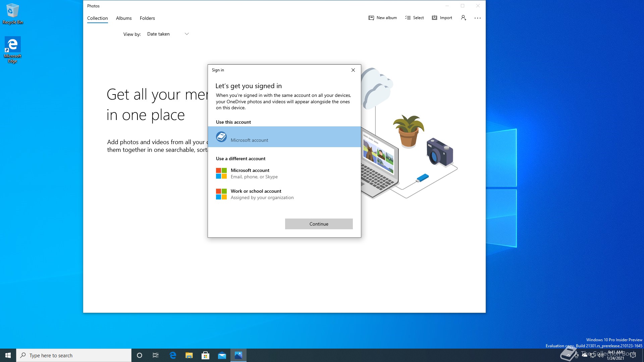Image resolution: width=644 pixels, height=362 pixels.
Task: Open Microsoft Store from taskbar
Action: [x=206, y=355]
